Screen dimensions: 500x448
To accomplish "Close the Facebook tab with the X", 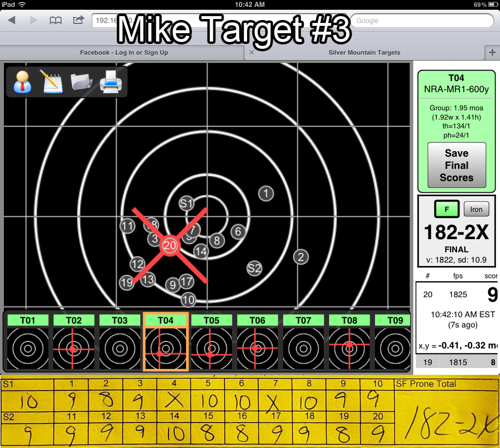I will click(251, 53).
